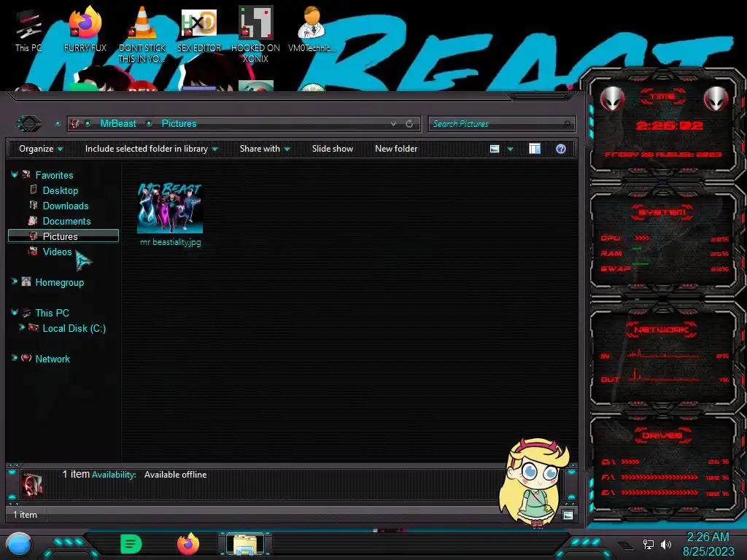Toggle the preview pane icon
747x560 pixels.
tap(535, 149)
